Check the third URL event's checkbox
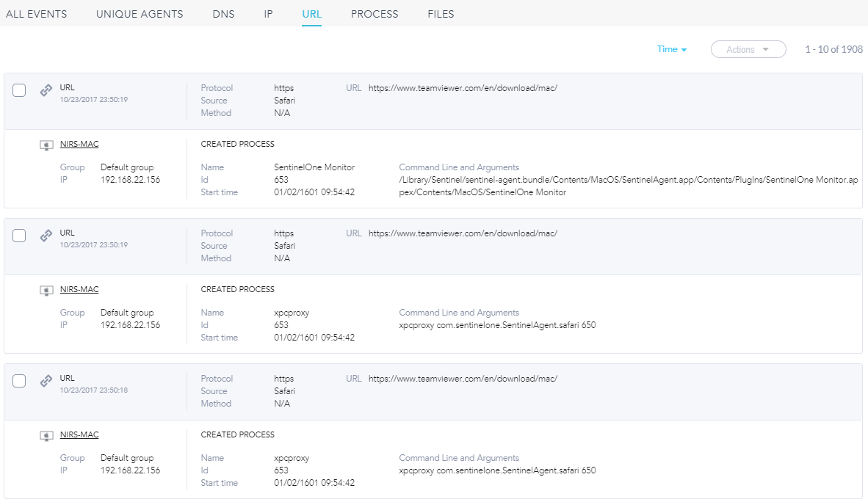 (x=20, y=381)
